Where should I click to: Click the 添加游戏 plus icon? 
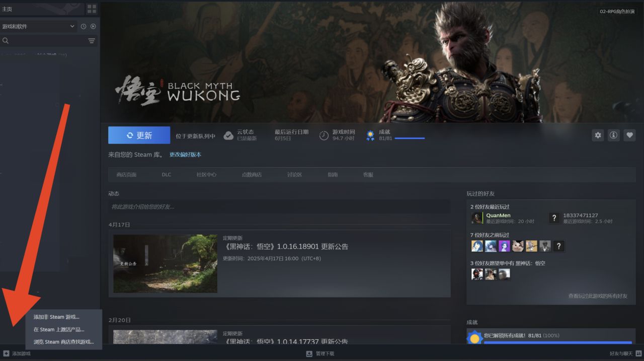pos(6,353)
